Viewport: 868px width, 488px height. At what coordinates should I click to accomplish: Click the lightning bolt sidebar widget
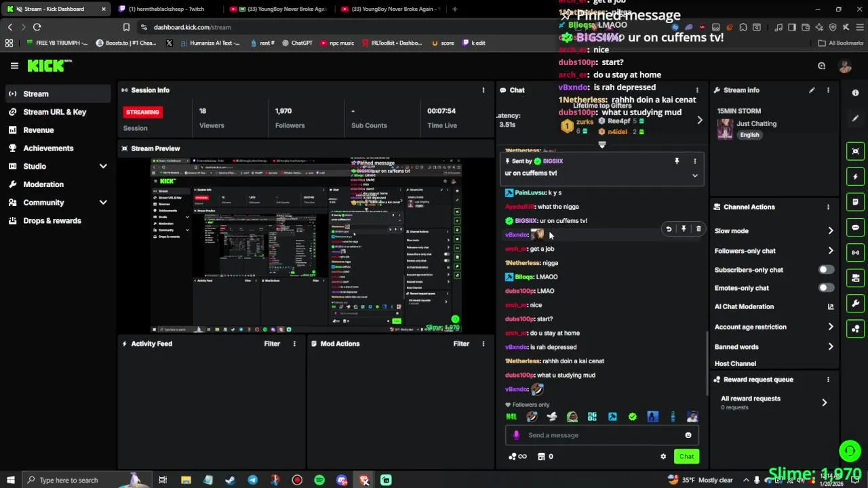[x=856, y=177]
